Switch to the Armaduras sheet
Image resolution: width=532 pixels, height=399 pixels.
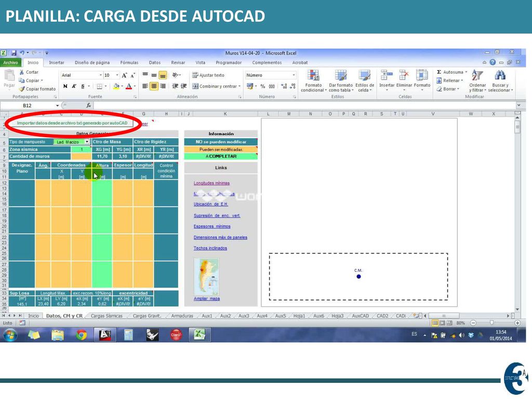[x=182, y=316]
